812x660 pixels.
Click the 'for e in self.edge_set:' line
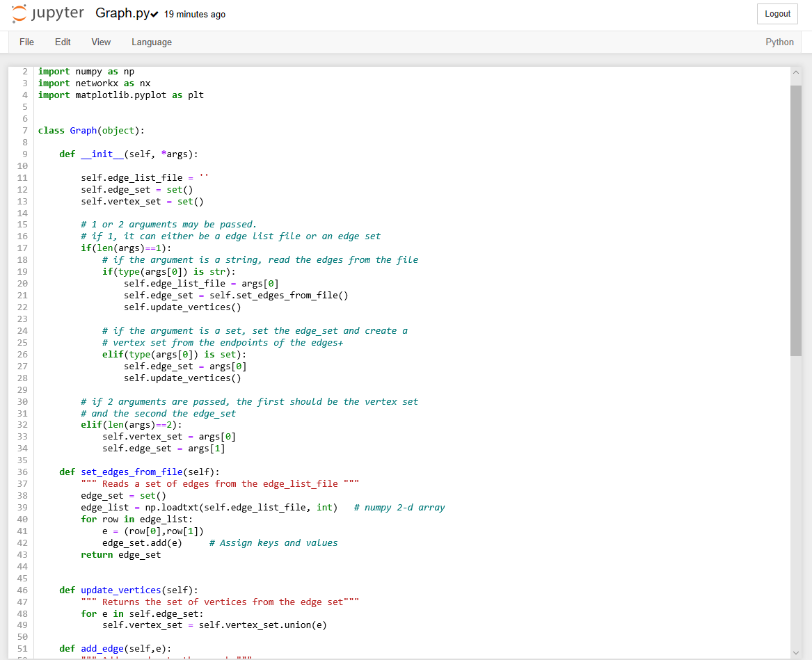click(142, 614)
